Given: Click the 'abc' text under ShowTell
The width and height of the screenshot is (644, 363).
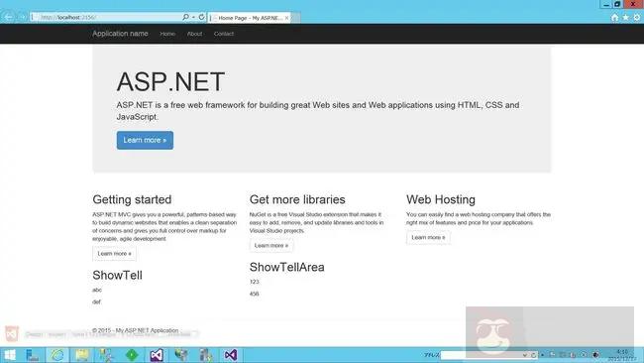Looking at the screenshot, I should point(97,290).
